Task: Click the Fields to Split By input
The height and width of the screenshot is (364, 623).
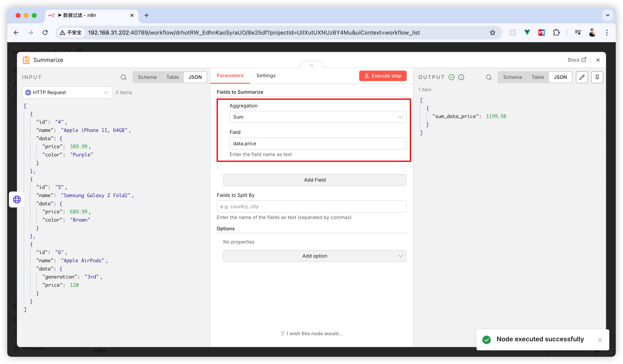Action: tap(311, 207)
